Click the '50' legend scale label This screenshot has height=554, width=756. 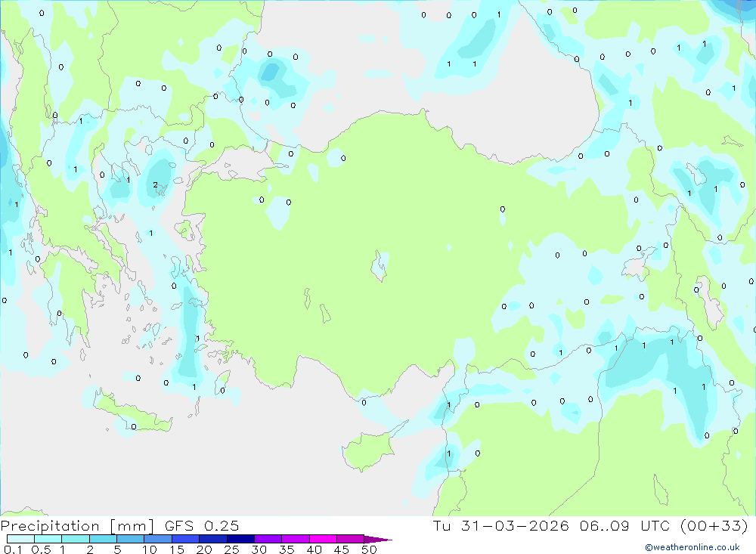(x=369, y=549)
